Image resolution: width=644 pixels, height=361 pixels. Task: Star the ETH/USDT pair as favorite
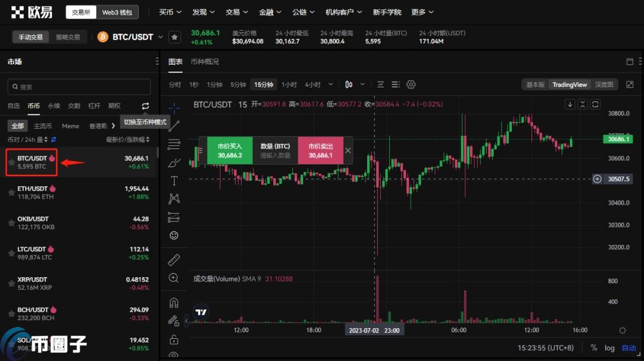click(x=11, y=193)
